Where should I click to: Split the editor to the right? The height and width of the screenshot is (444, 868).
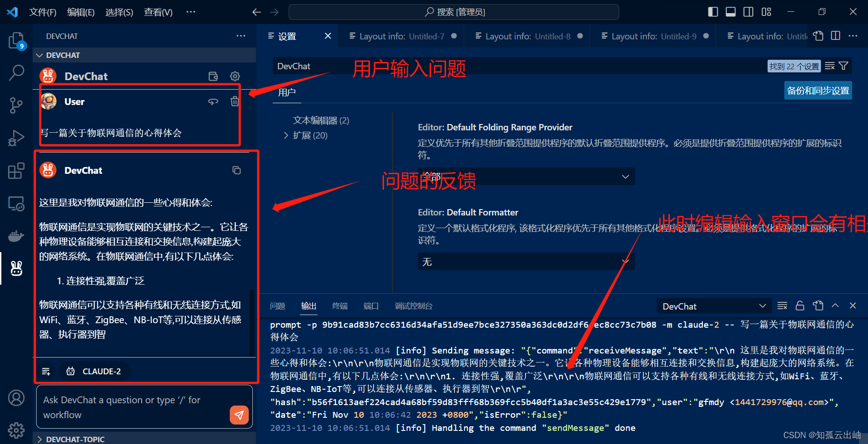click(x=835, y=36)
